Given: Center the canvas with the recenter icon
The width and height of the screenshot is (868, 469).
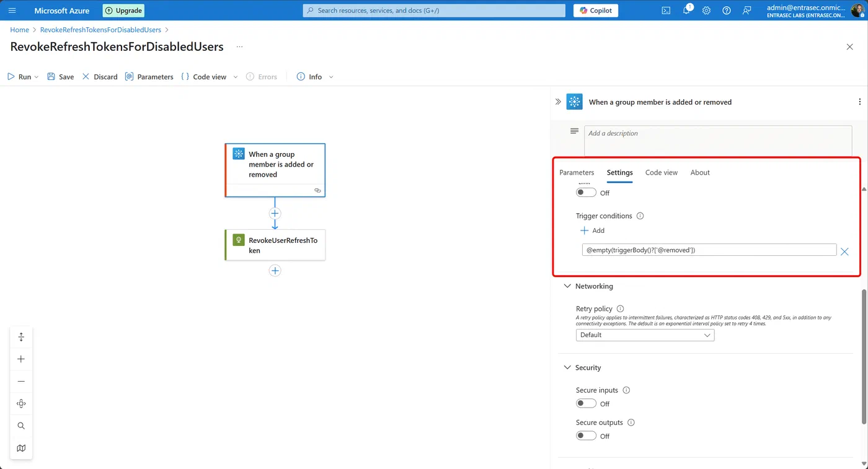Looking at the screenshot, I should coord(21,404).
